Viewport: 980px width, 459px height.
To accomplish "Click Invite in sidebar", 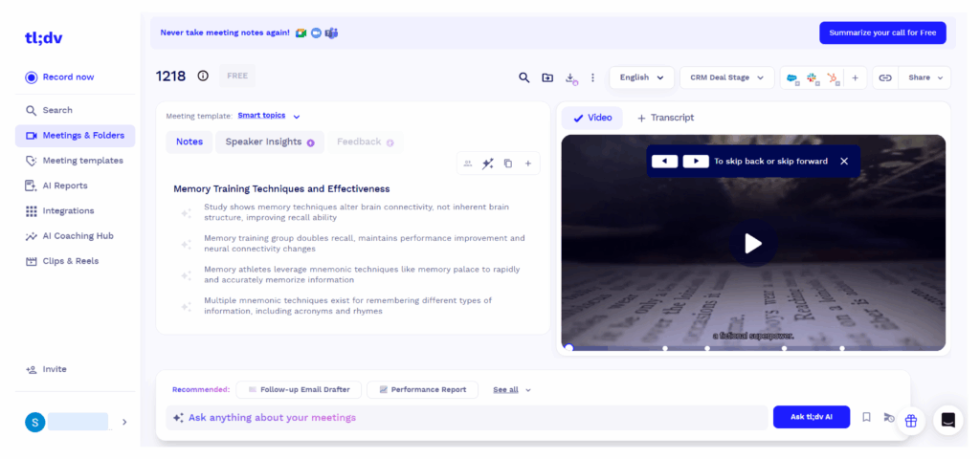I will coord(46,369).
